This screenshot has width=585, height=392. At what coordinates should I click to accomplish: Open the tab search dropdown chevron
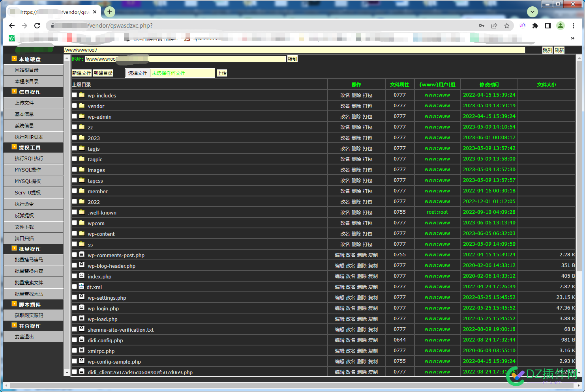[532, 12]
